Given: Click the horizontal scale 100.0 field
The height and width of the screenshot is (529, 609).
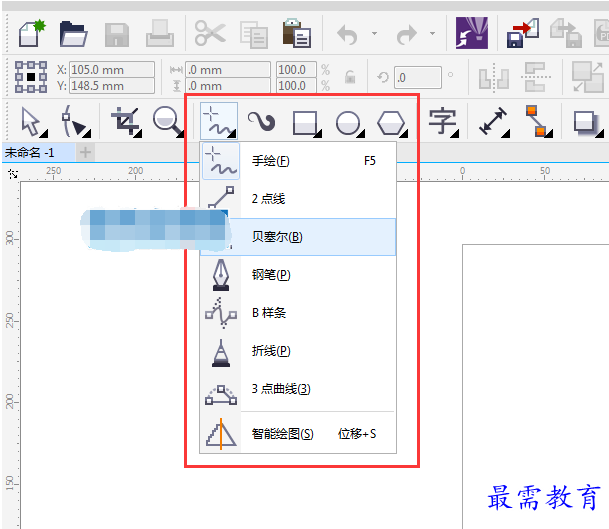Looking at the screenshot, I should [296, 70].
